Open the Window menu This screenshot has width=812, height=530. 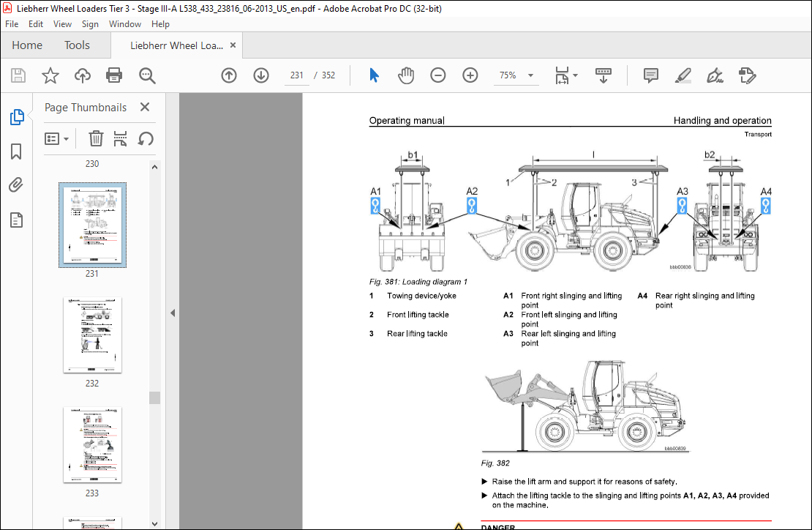pyautogui.click(x=125, y=24)
